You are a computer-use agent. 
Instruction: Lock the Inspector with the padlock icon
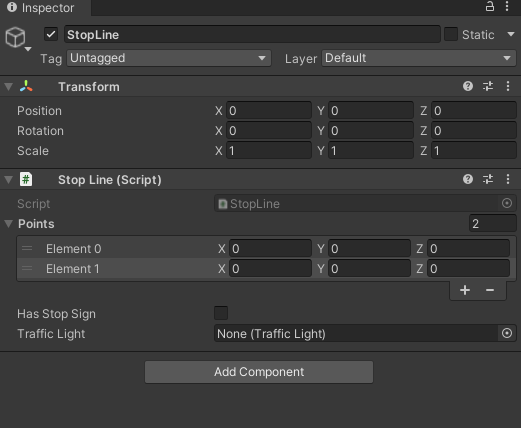[x=489, y=6]
